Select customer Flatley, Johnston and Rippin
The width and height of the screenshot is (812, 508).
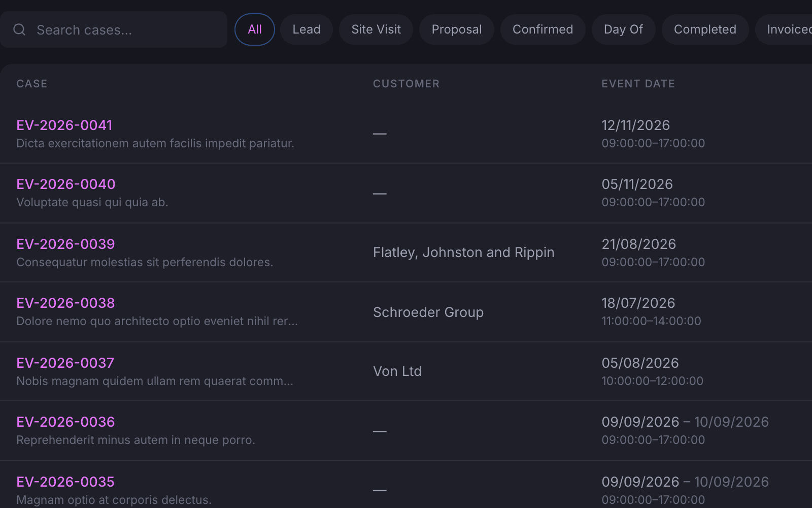point(464,252)
